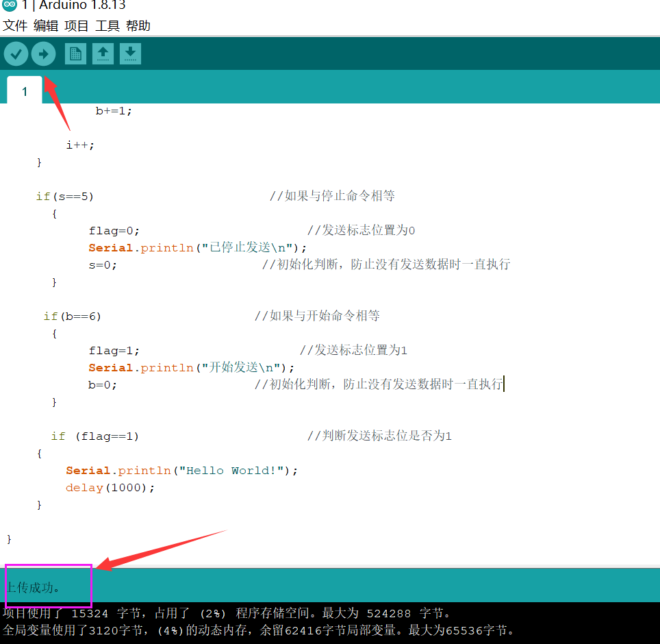
Task: Create a new sketch via the page icon
Action: coord(76,54)
